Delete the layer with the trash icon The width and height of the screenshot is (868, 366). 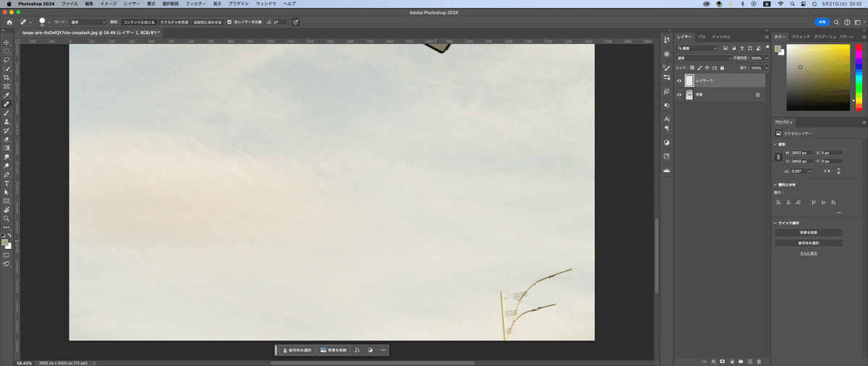coord(759,360)
